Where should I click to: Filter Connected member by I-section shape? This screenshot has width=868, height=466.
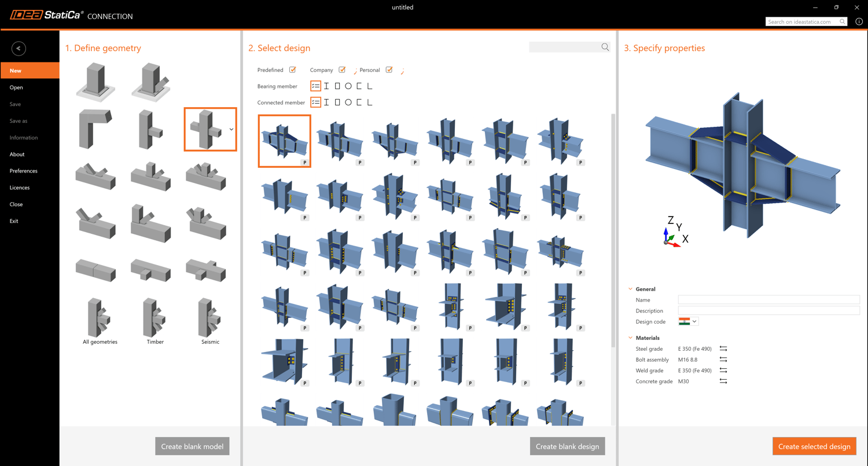point(326,102)
